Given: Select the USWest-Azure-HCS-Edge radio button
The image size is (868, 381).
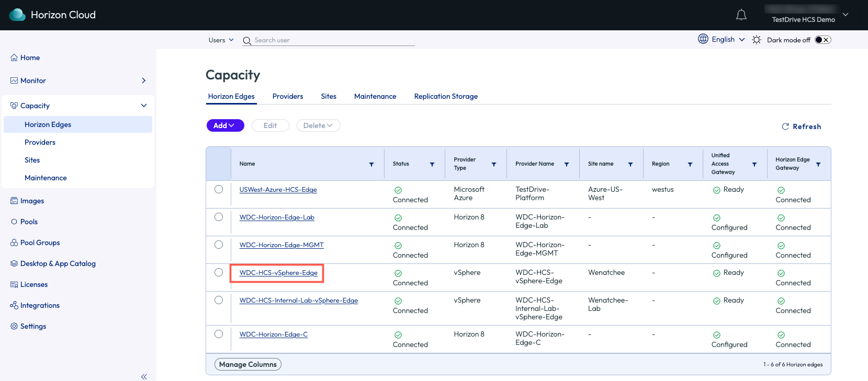Looking at the screenshot, I should (219, 189).
